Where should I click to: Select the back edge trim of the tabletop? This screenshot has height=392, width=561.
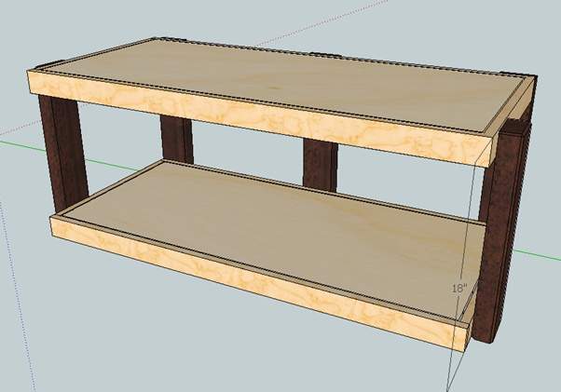click(326, 56)
